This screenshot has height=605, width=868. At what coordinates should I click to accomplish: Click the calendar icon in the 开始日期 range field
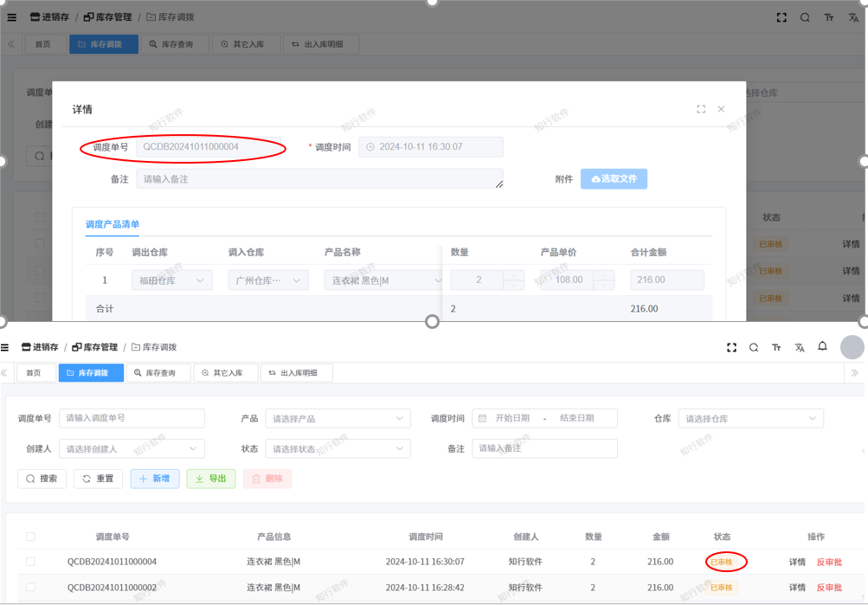click(x=483, y=418)
